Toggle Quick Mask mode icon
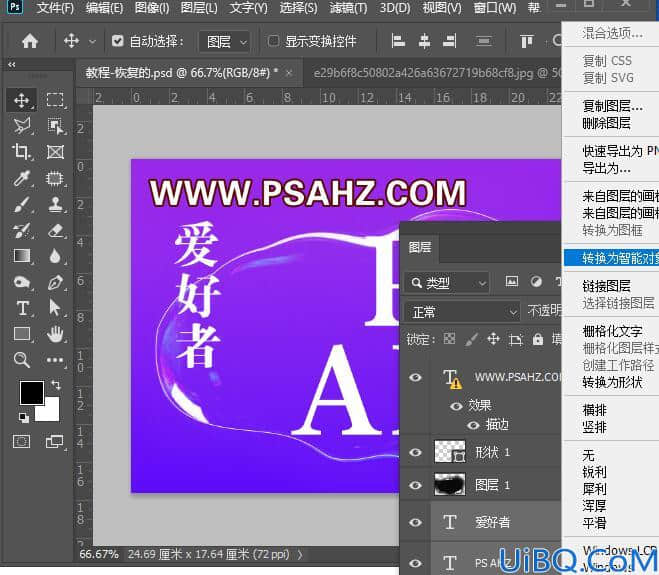The image size is (659, 575). (21, 442)
